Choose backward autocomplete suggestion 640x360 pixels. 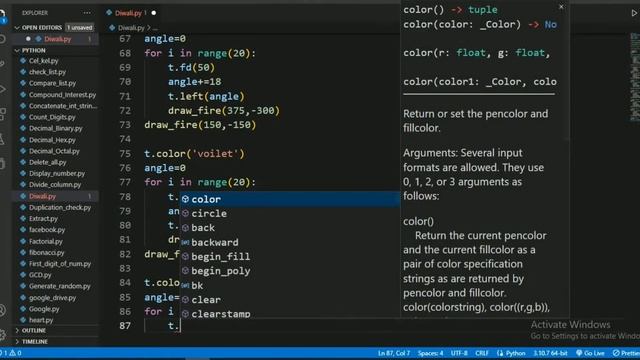290,242
